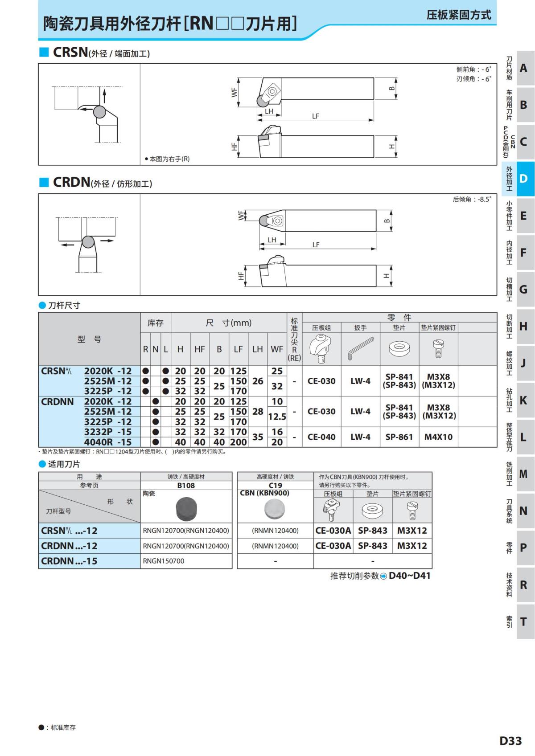Click the light CBN KBN900 insert image

coord(275,509)
